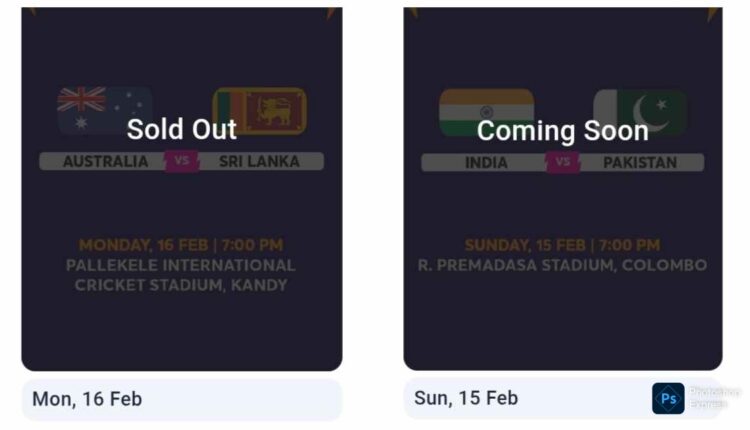Click the India flag icon
The width and height of the screenshot is (750, 430).
pos(486,108)
